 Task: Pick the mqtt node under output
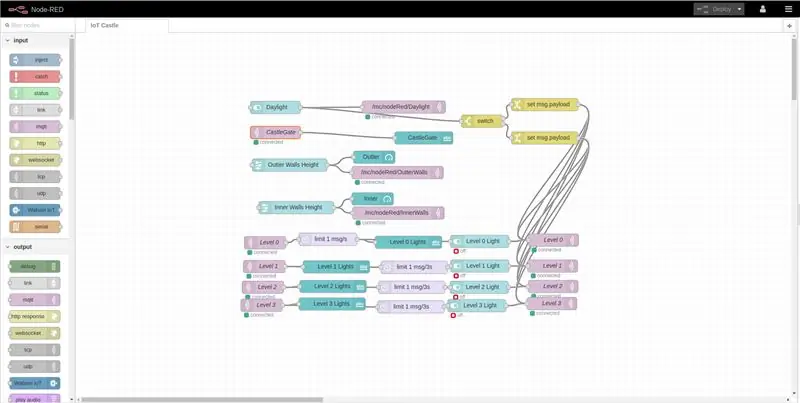[34, 300]
